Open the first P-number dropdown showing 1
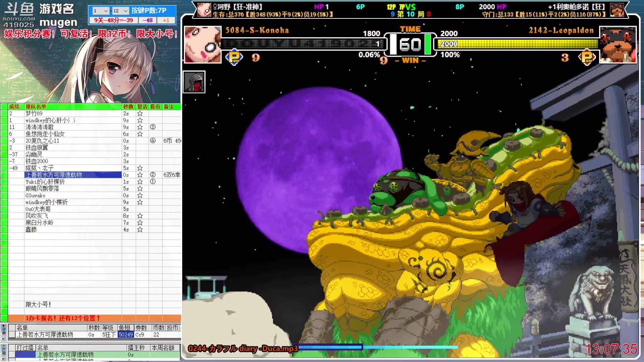 101,11
